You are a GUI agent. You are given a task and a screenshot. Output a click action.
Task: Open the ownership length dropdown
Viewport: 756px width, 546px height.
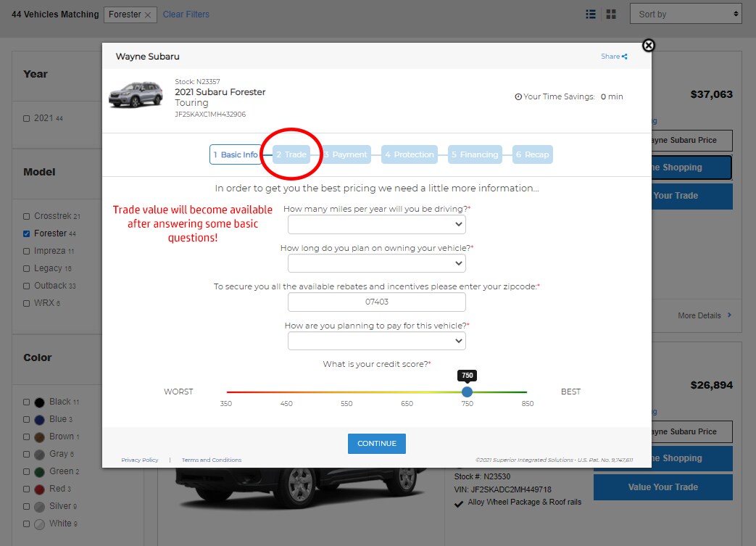click(377, 263)
